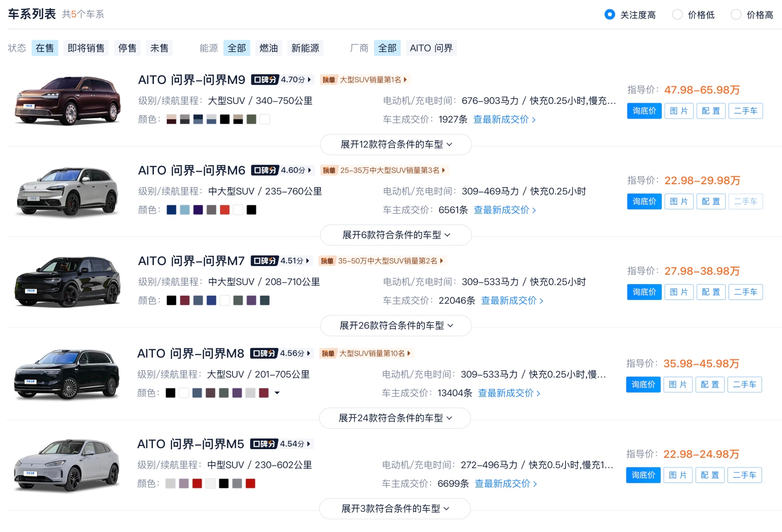Viewport: 782px width, 532px height.
Task: Click 询底价 button for 问界M6
Action: pyautogui.click(x=644, y=201)
